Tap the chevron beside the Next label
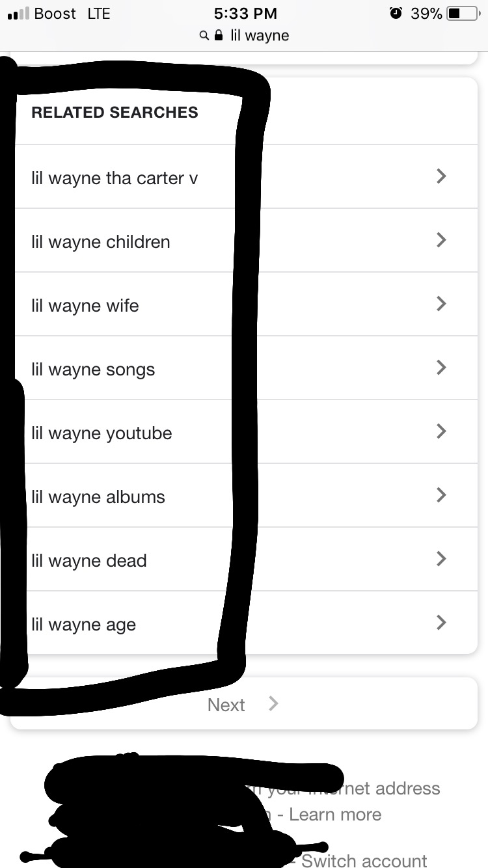The image size is (488, 868). pos(273,703)
